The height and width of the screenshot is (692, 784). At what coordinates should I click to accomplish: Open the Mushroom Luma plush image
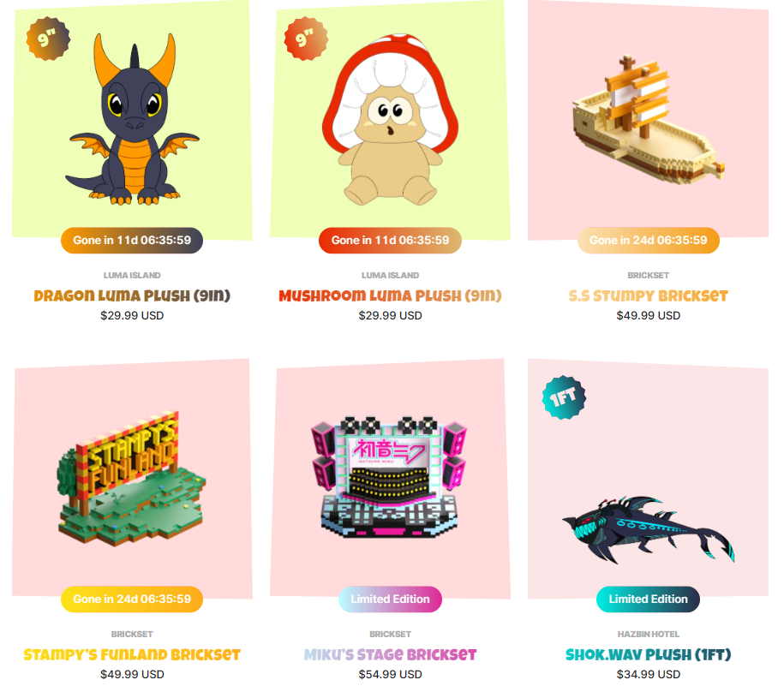tap(391, 120)
